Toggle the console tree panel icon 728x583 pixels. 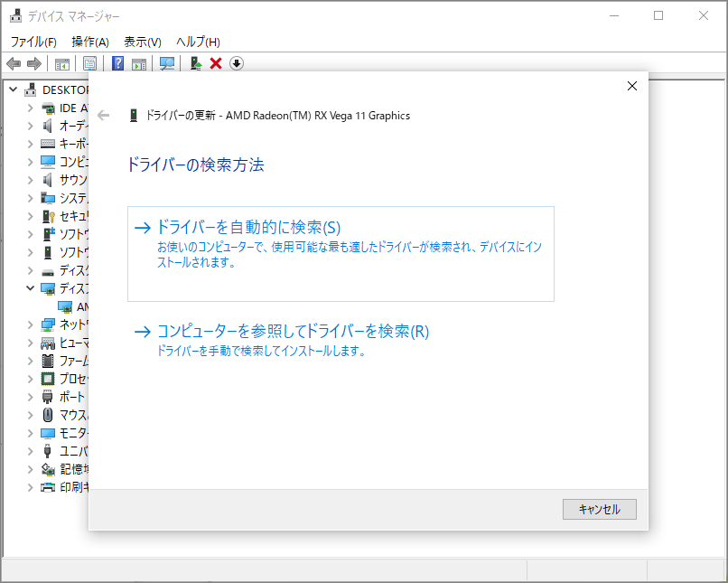pos(62,63)
